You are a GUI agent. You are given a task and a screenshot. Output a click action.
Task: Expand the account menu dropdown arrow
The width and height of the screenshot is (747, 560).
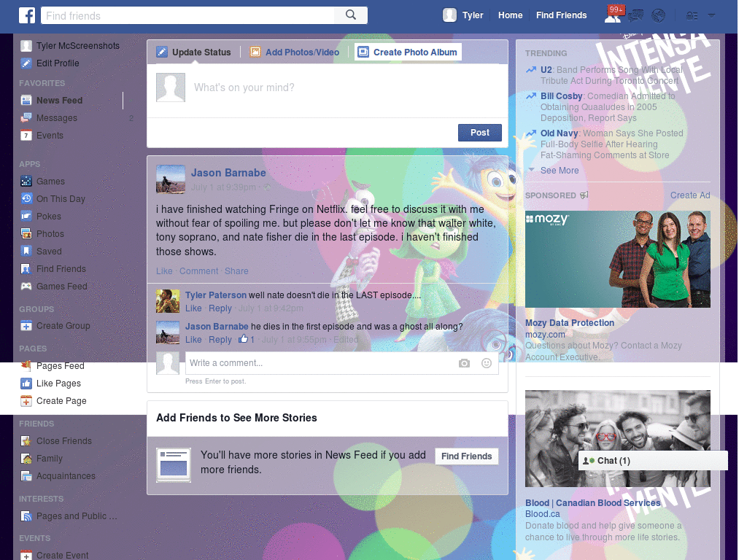click(x=711, y=16)
